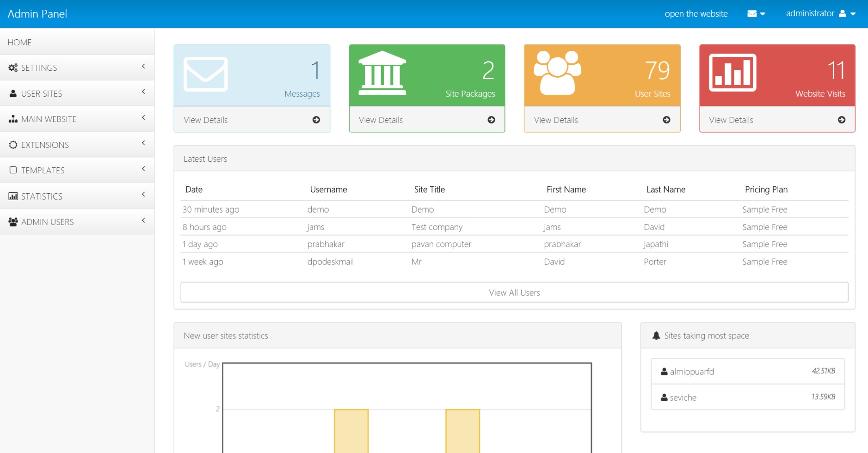Screen dimensions: 868x453
Task: Open the MAIN WEBSITE sidebar item
Action: [x=77, y=119]
